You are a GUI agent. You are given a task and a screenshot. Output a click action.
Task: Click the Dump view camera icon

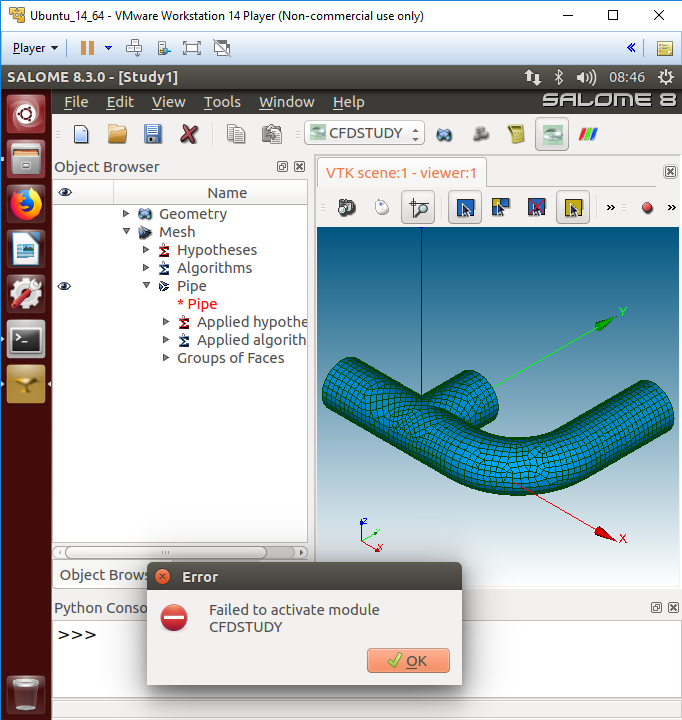[347, 208]
